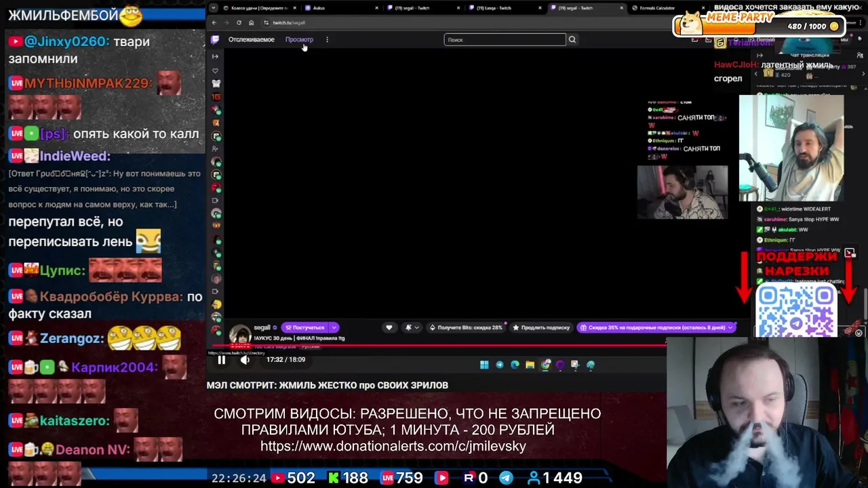Pause the video with the pause button
Viewport: 868px width, 488px height.
(x=221, y=360)
